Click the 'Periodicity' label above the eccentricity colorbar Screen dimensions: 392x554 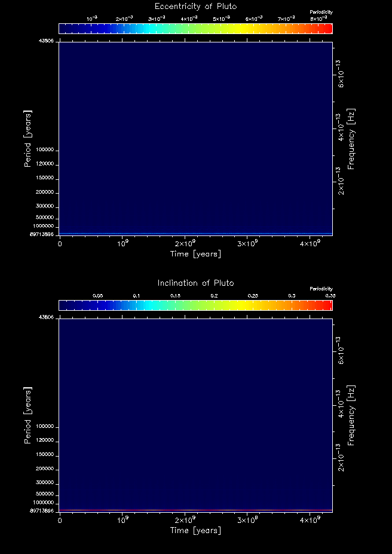[321, 12]
